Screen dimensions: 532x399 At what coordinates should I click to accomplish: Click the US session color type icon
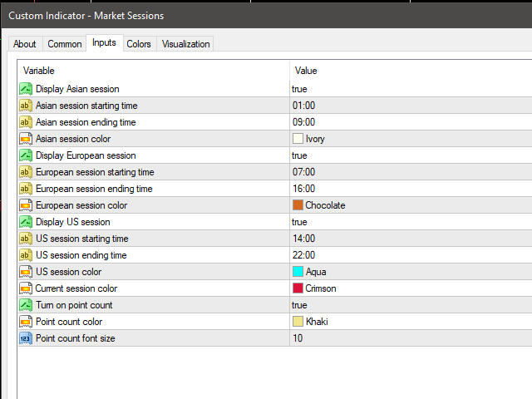pyautogui.click(x=26, y=272)
